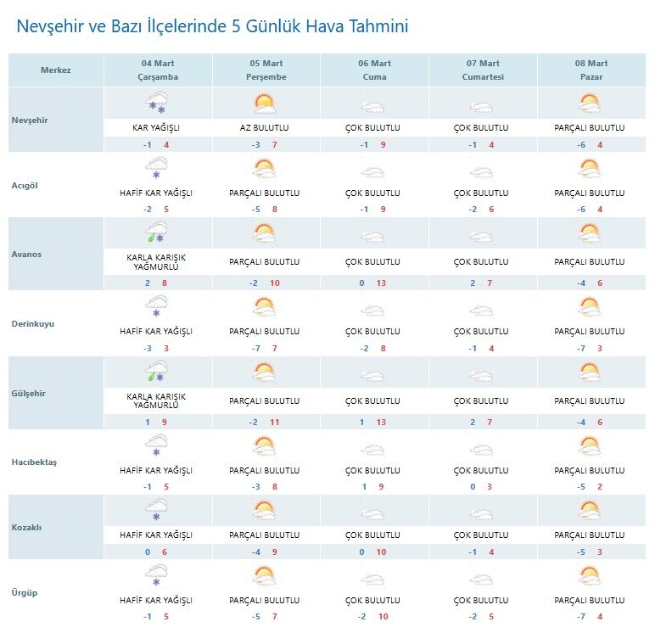Image resolution: width=655 pixels, height=644 pixels.
Task: Click Avanos sleet icon for 04 Mart
Action: tap(156, 232)
